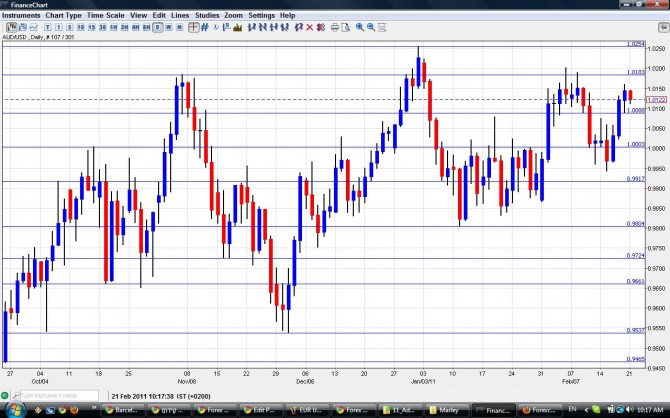Print the chart with printer icon

335,27
